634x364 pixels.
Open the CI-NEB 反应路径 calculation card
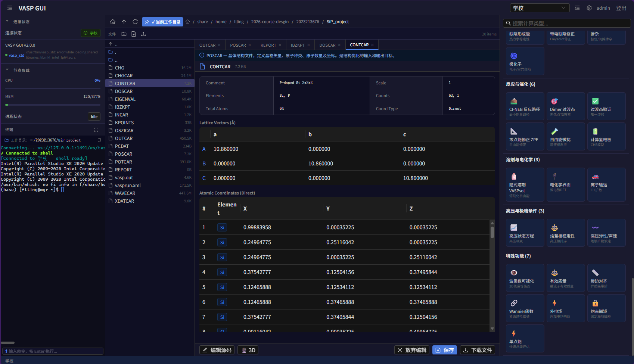pos(525,106)
